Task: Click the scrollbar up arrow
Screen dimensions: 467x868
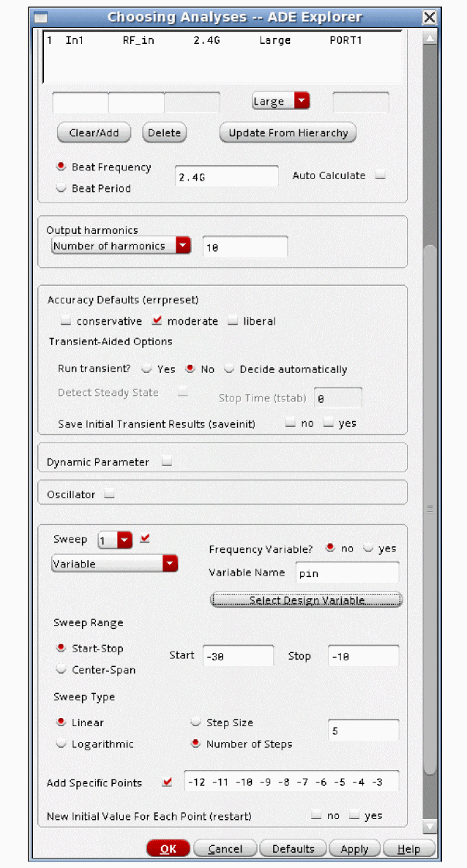Action: pyautogui.click(x=429, y=38)
